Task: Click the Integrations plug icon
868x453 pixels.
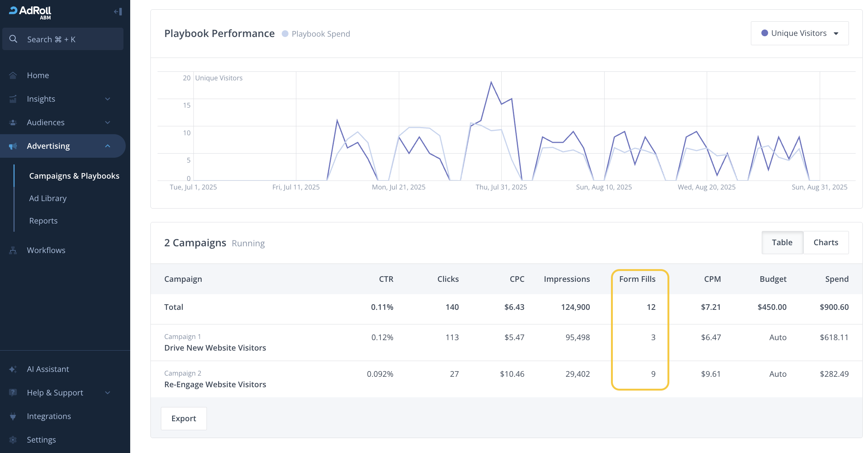Action: 13,416
